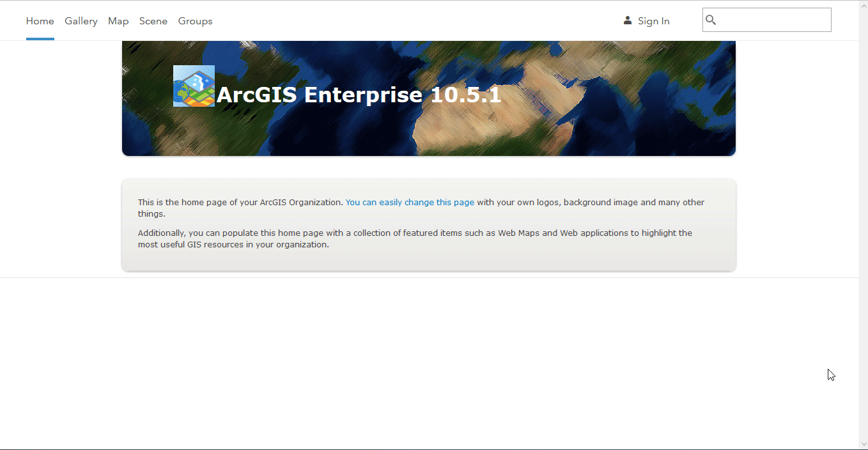This screenshot has height=450, width=868.
Task: Click the ArcGIS Enterprise logo icon
Action: 194,86
